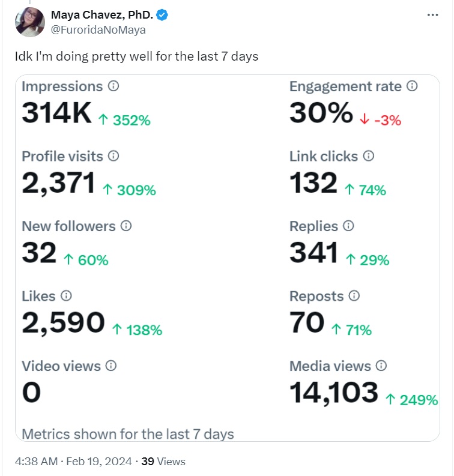Click the info icon next to Impressions
This screenshot has height=476, width=454.
pyautogui.click(x=113, y=86)
